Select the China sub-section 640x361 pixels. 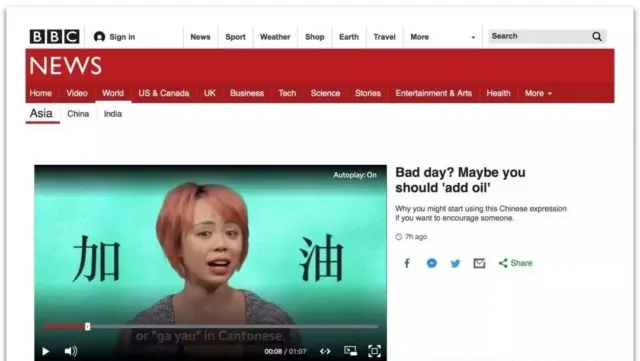pyautogui.click(x=78, y=114)
